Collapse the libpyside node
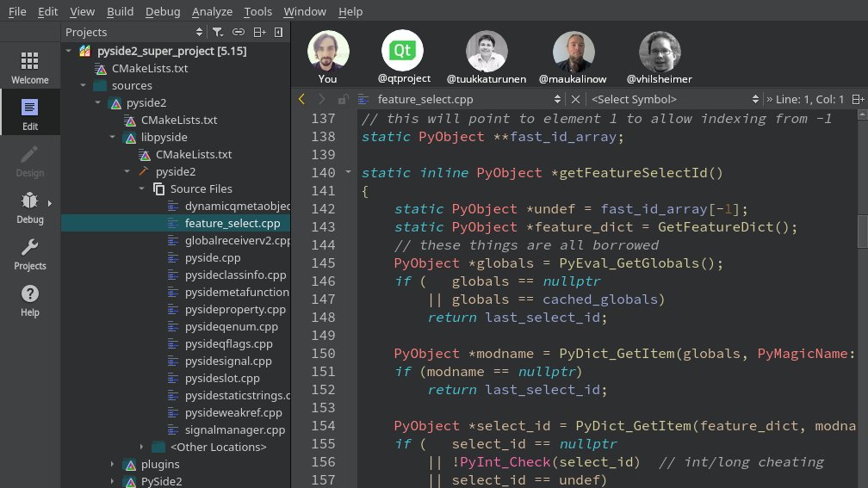868x488 pixels. pyautogui.click(x=112, y=137)
